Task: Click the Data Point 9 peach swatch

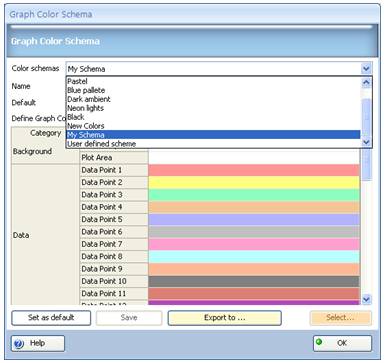Action: click(254, 269)
